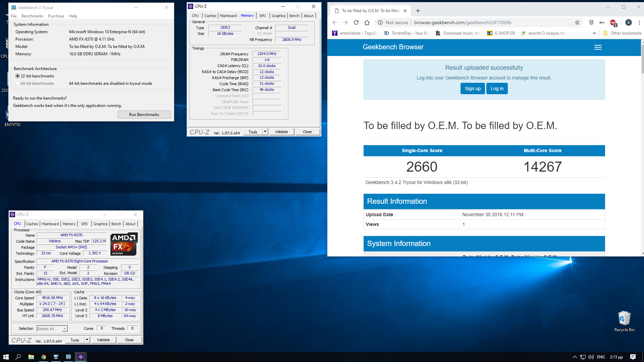The image size is (644, 362).
Task: Switch to SPD tab in top CPU-Z window
Action: coord(263,16)
